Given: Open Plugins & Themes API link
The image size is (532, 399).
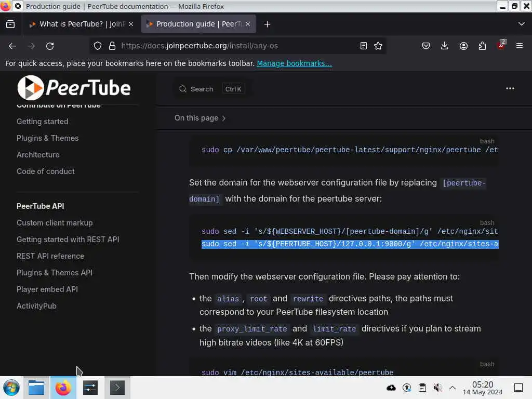Looking at the screenshot, I should (54, 273).
